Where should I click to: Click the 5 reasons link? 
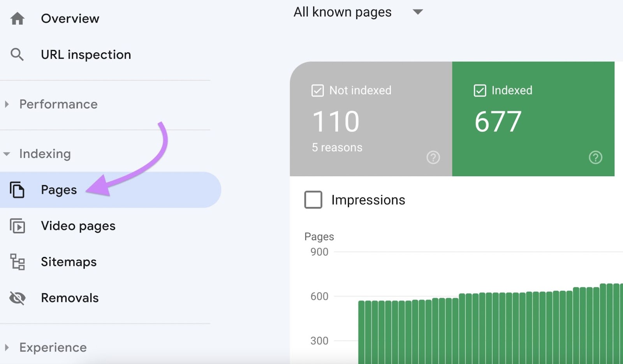pos(336,147)
